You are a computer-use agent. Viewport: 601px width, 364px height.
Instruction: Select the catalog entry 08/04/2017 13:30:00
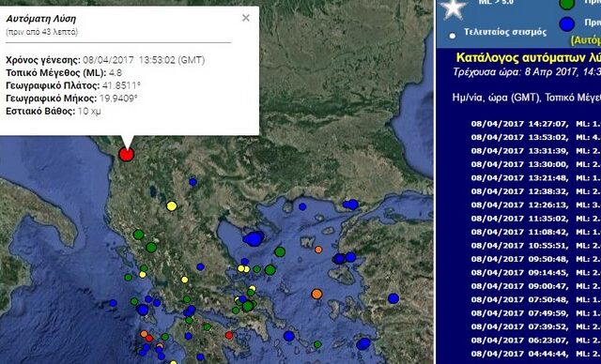[x=536, y=164]
